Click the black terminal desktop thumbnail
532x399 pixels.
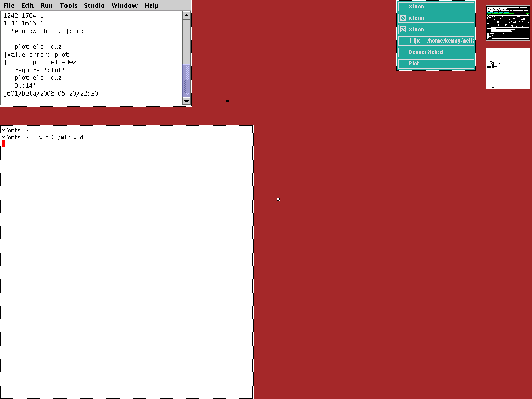click(500, 23)
